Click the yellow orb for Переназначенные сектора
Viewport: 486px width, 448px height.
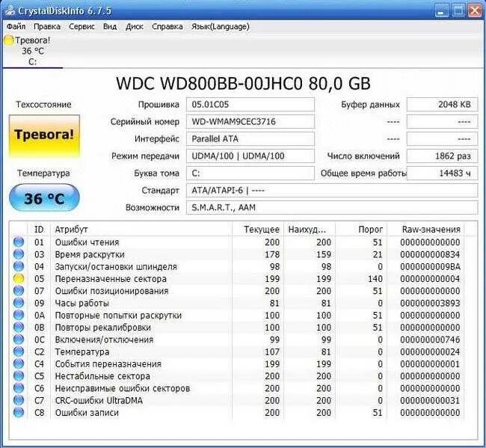coord(19,279)
